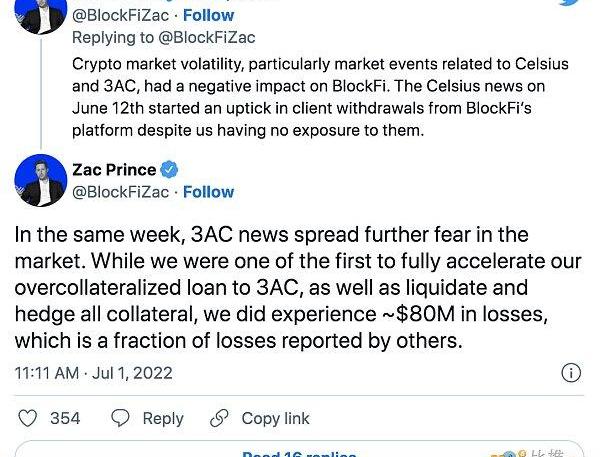Click the 354 likes count
600x457 pixels.
65,418
